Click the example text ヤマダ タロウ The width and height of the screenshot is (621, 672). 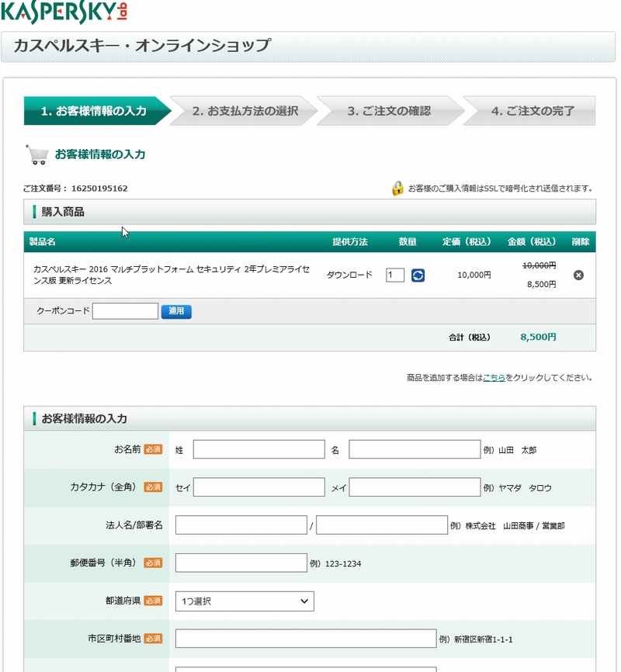[525, 488]
